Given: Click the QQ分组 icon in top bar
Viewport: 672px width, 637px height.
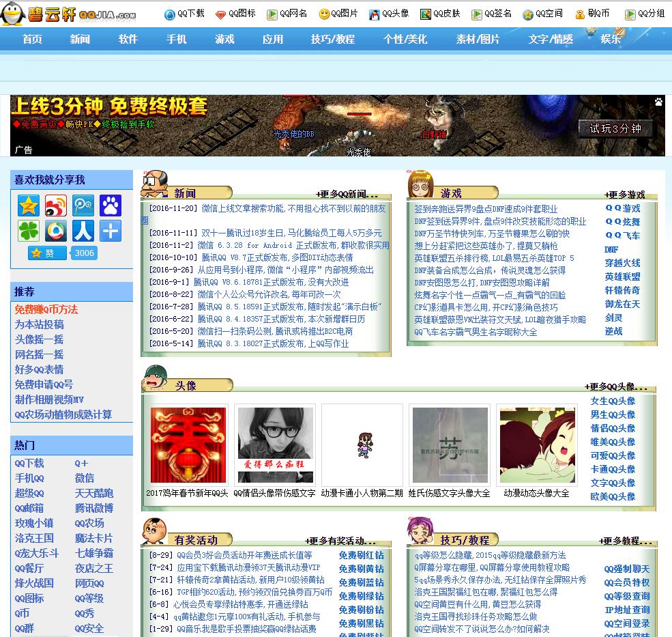Looking at the screenshot, I should pos(630,15).
